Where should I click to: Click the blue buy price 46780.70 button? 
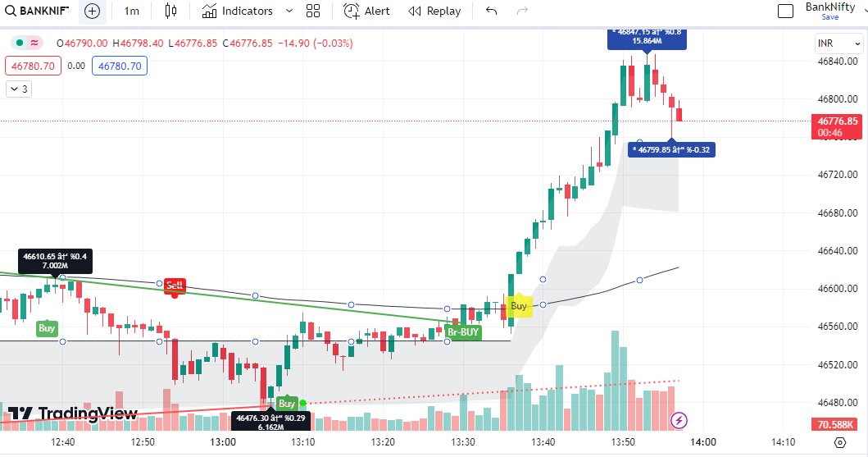[120, 66]
